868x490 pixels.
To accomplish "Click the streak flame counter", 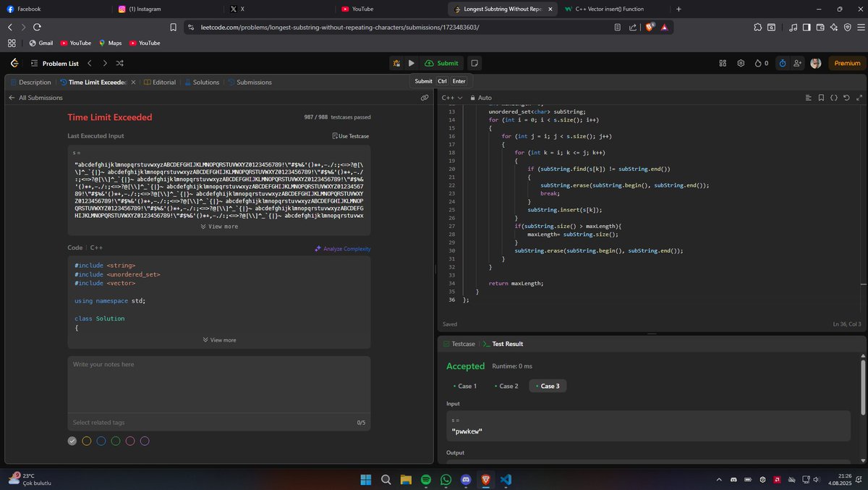I will [761, 63].
